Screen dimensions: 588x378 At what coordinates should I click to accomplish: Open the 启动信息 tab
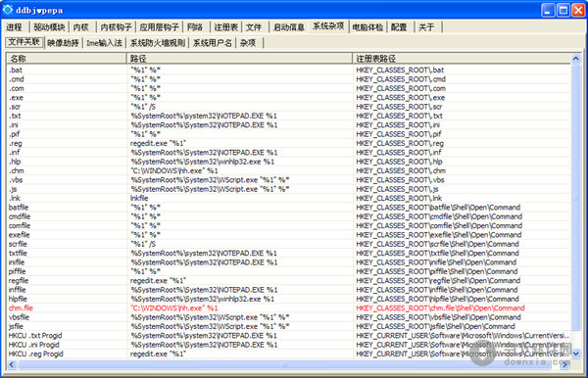[289, 27]
